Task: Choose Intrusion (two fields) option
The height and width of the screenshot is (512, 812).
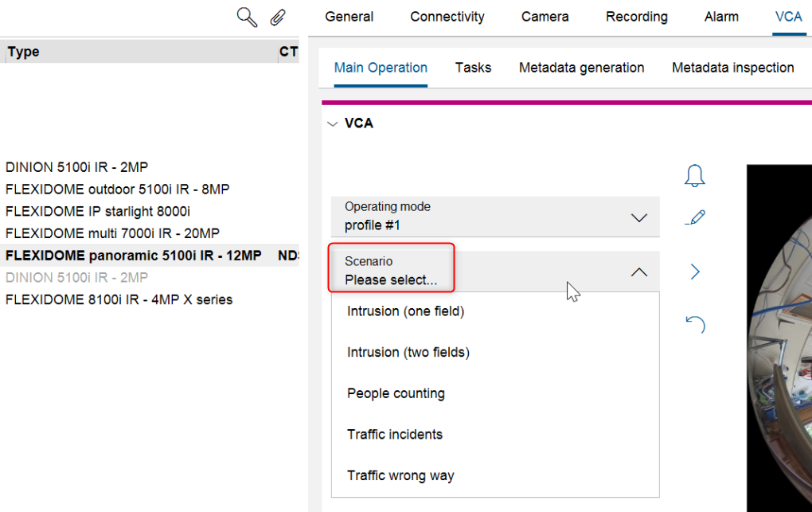Action: (408, 352)
